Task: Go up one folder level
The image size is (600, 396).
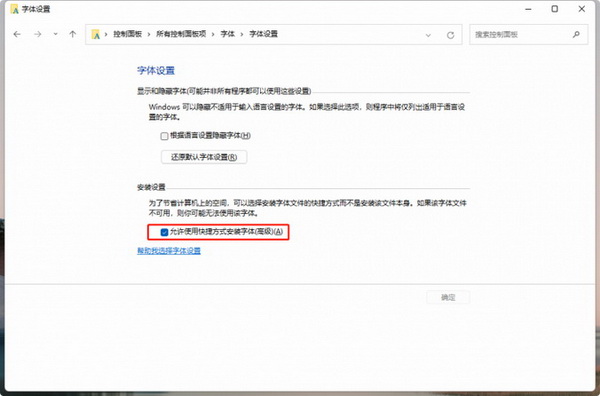Action: (x=72, y=34)
